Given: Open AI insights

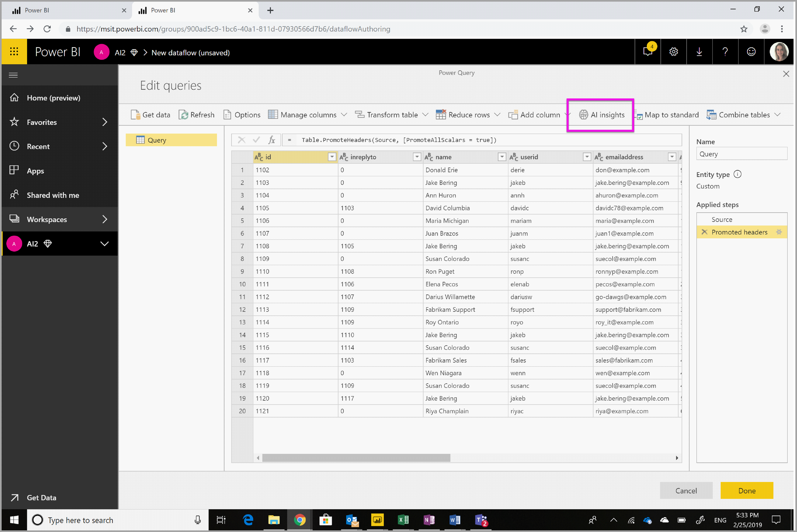Looking at the screenshot, I should (601, 115).
